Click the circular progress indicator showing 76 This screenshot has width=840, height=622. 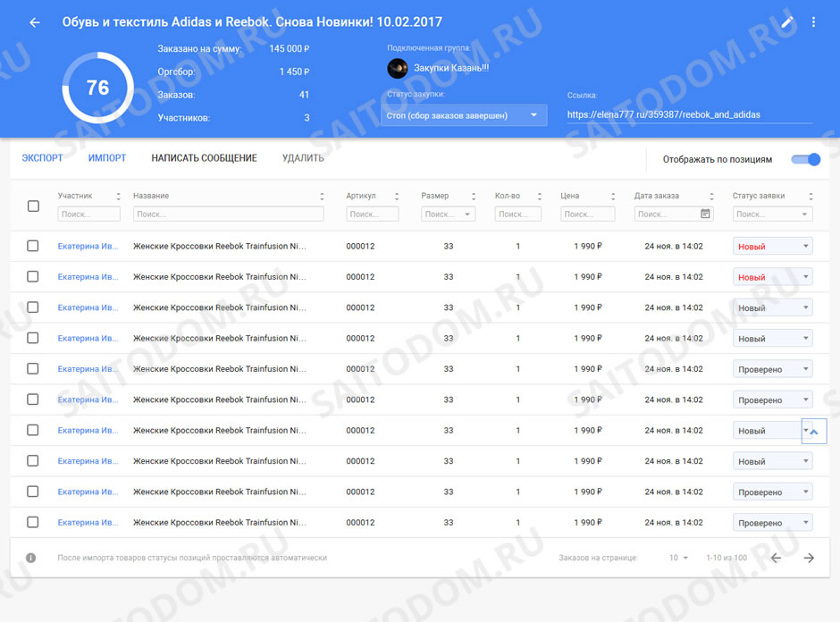point(98,88)
